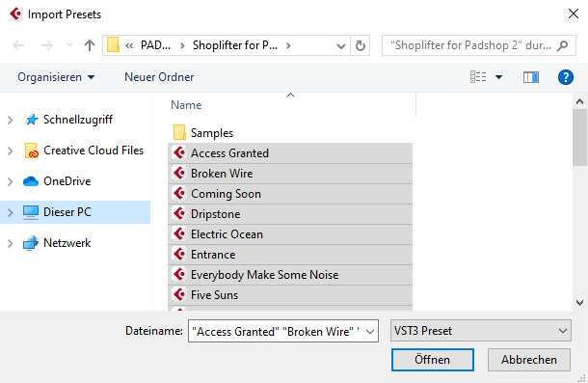Click the folder icon in address bar
The width and height of the screenshot is (588, 383).
113,45
